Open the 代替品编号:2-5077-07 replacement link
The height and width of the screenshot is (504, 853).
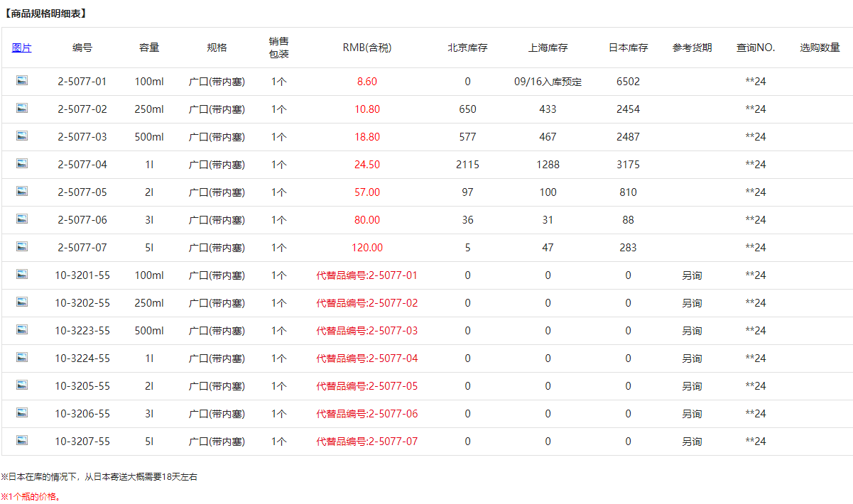366,442
